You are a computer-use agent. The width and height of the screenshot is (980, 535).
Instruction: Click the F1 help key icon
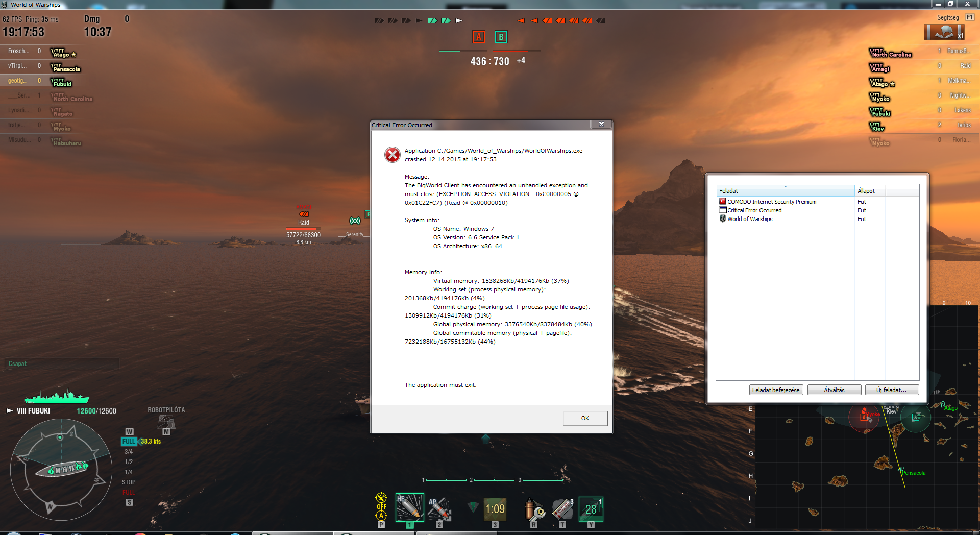[x=970, y=17]
